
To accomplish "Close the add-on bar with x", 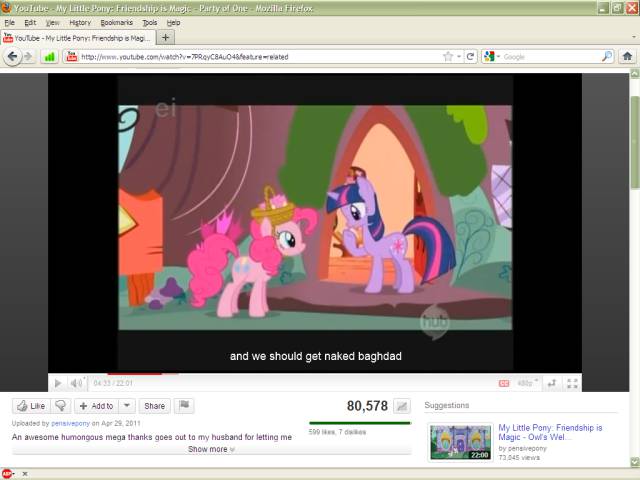I will [x=25, y=473].
